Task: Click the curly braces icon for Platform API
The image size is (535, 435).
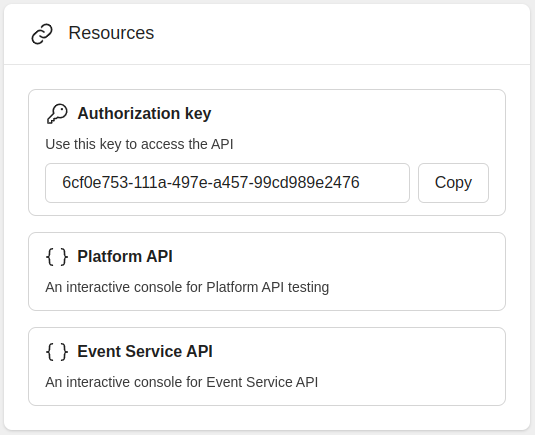Action: pos(57,257)
